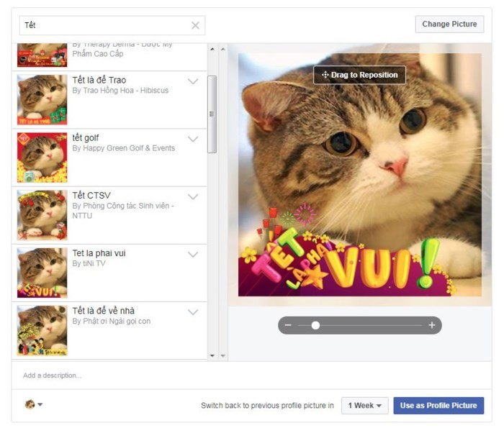Viewport: 504px width, 428px height.
Task: Expand the tết golf frame chevron
Action: tap(193, 139)
